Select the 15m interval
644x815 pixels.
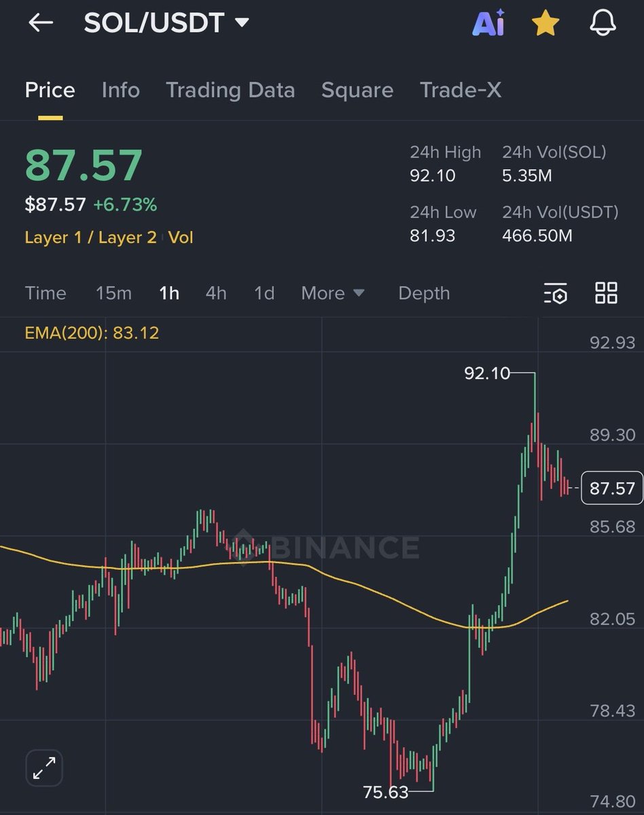pyautogui.click(x=113, y=293)
